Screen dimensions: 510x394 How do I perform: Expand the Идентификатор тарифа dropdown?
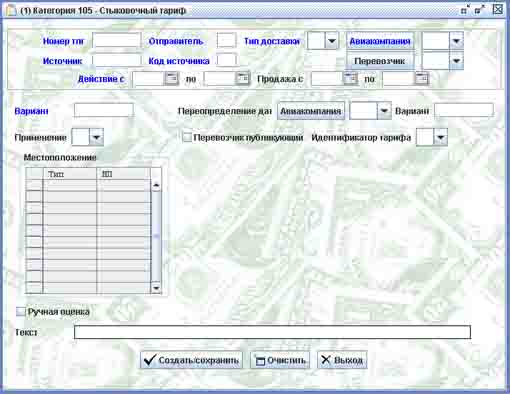(440, 137)
